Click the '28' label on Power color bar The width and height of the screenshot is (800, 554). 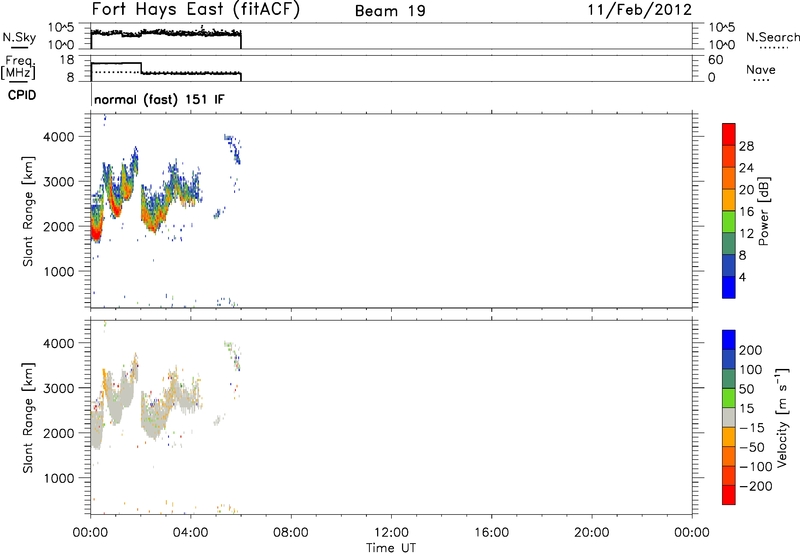(x=746, y=146)
